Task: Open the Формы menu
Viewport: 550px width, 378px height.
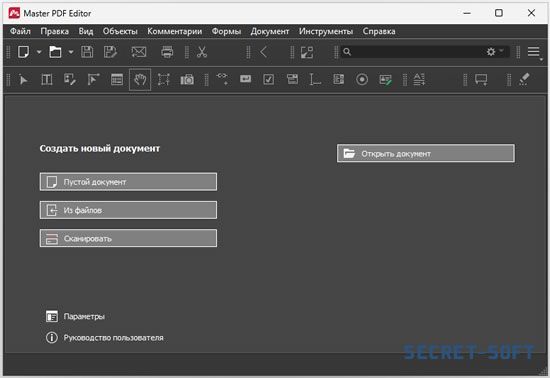Action: (x=226, y=31)
